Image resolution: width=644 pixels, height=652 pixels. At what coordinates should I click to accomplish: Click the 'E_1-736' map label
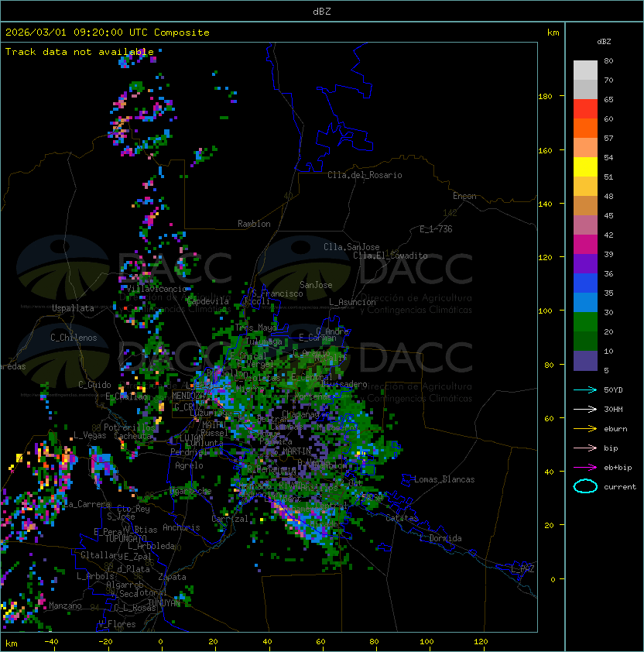point(436,229)
